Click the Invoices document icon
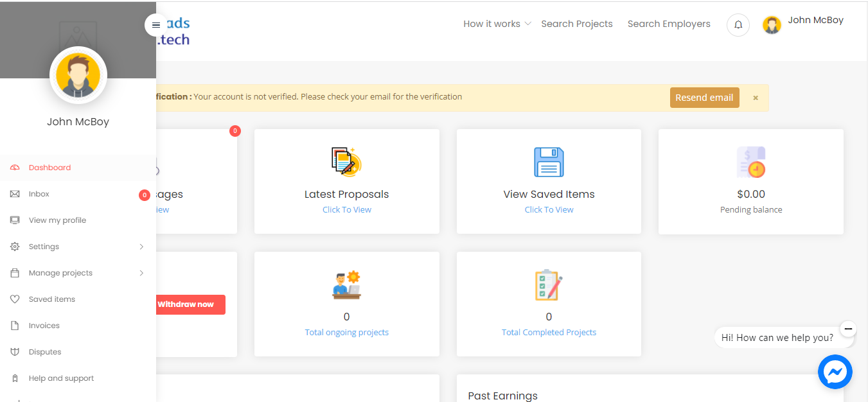 coord(15,326)
